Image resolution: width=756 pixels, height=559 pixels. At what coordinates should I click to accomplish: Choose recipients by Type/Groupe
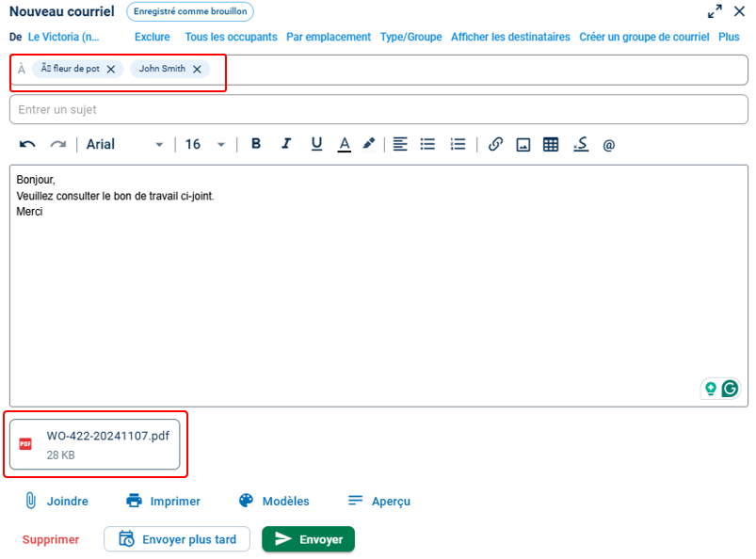click(410, 37)
